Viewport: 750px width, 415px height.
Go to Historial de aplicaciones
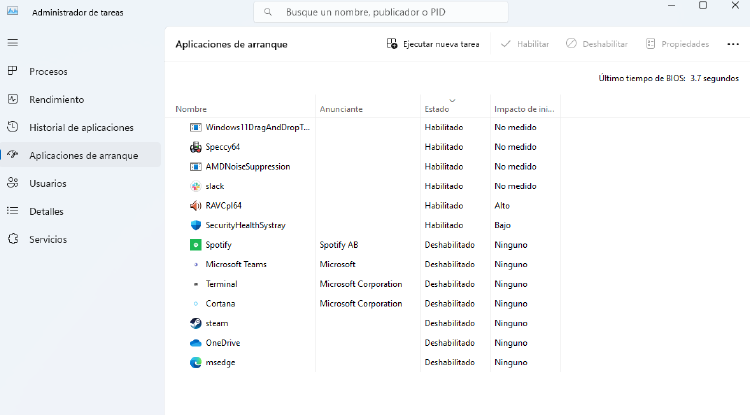pyautogui.click(x=80, y=128)
